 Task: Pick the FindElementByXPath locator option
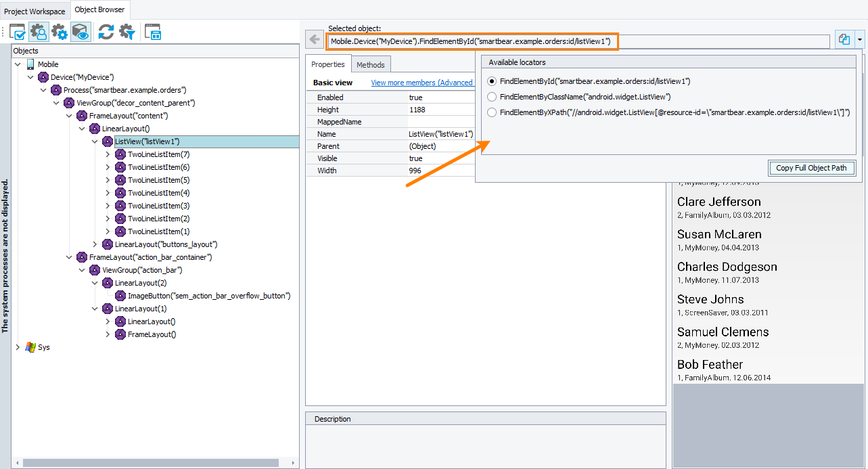click(492, 112)
